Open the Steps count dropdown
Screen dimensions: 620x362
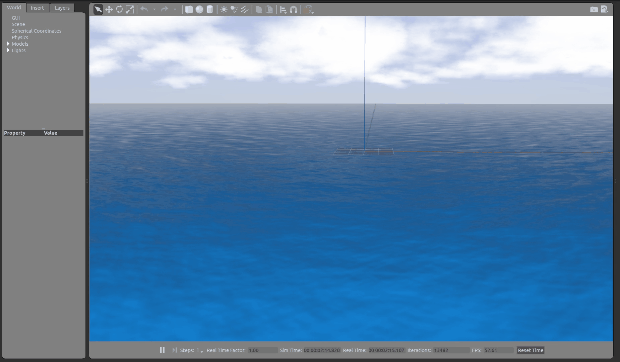200,350
